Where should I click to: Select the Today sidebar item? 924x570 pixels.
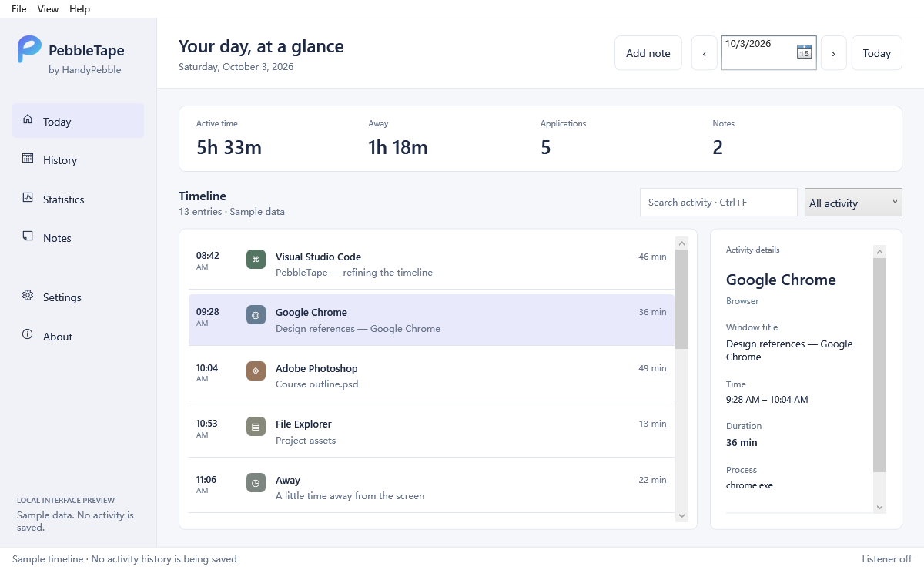(78, 121)
